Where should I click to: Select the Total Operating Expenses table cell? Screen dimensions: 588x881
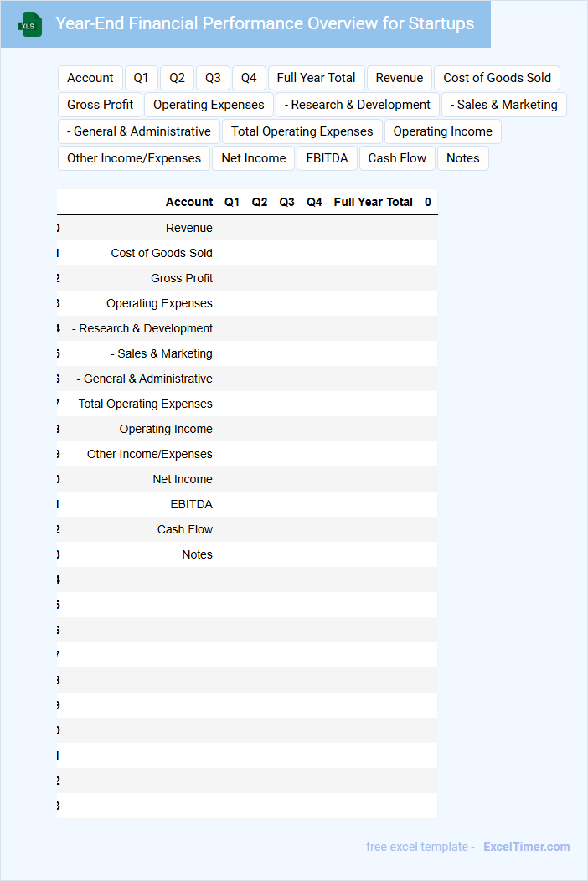(146, 404)
